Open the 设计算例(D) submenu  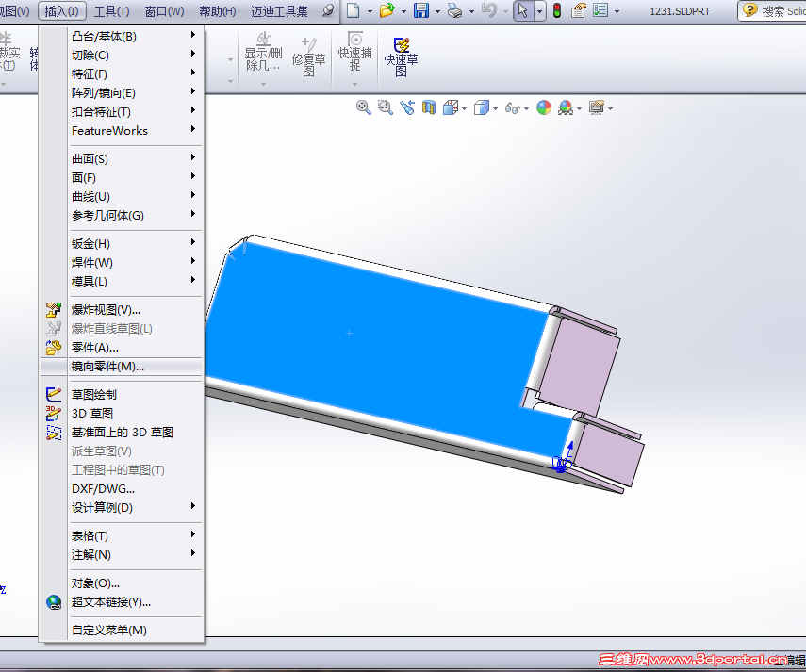pos(122,508)
